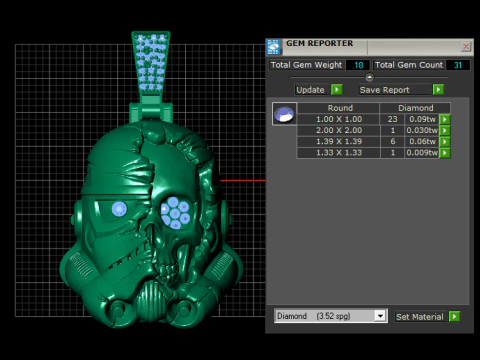Click the green arrow for 1.33 X 1.33 row
Image resolution: width=480 pixels, height=360 pixels.
click(445, 153)
